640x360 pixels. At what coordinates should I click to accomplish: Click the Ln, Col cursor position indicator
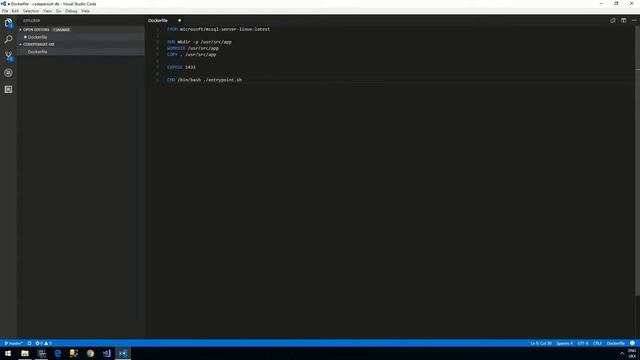point(541,343)
